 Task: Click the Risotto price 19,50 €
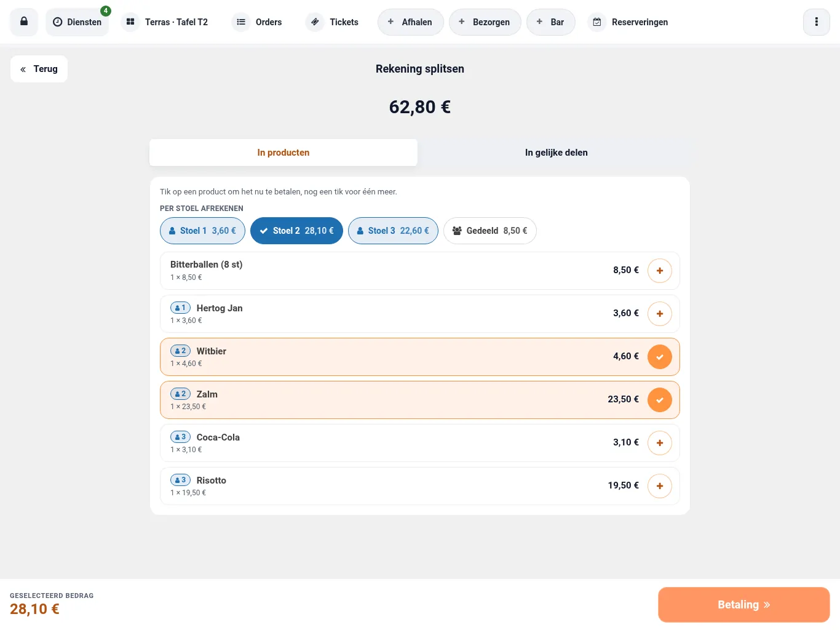pos(623,485)
